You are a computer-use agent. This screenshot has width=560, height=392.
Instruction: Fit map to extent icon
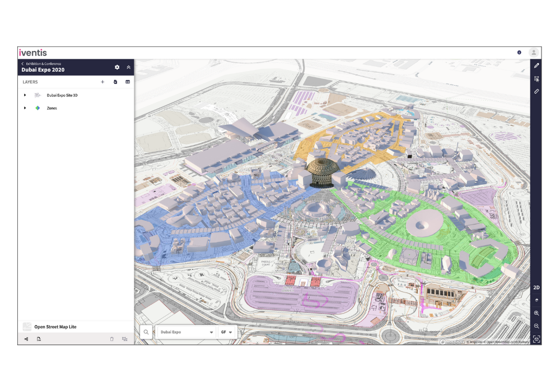coord(536,339)
